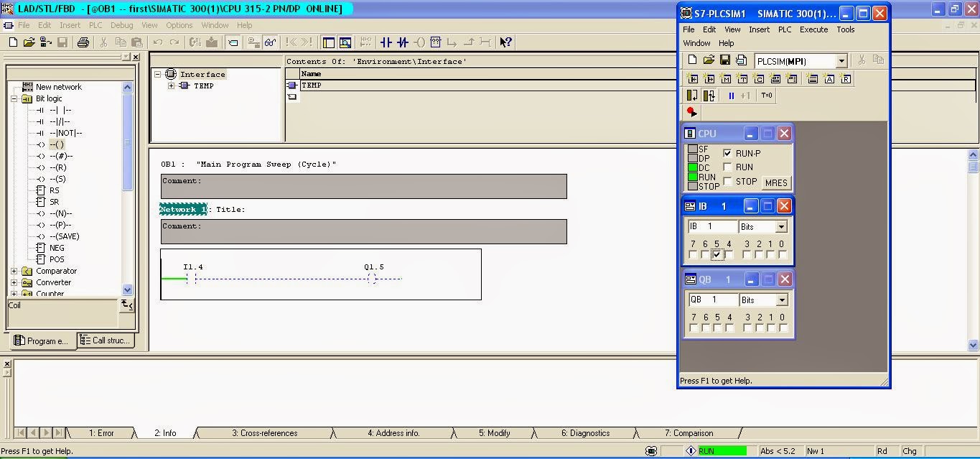Print from the LAD/STL/FBD toolbar
This screenshot has height=459, width=980.
point(83,42)
